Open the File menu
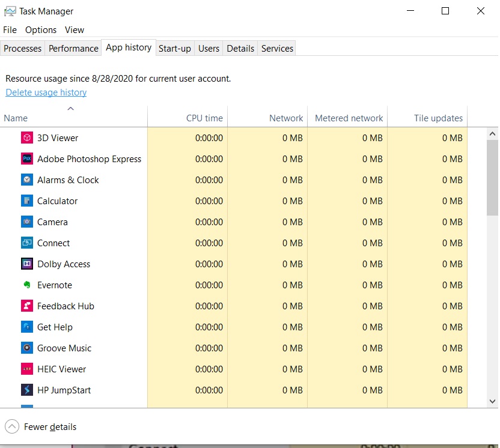Screen dimensions: 500x448 click(x=10, y=30)
